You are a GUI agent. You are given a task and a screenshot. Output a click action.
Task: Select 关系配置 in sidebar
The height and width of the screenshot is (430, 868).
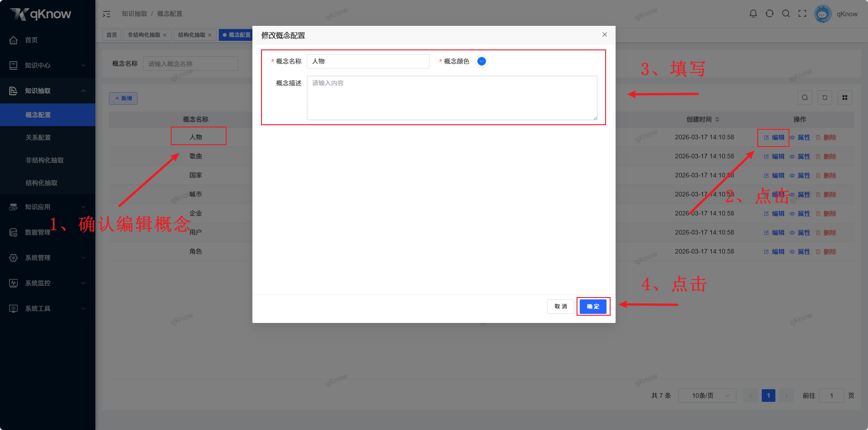click(48, 137)
